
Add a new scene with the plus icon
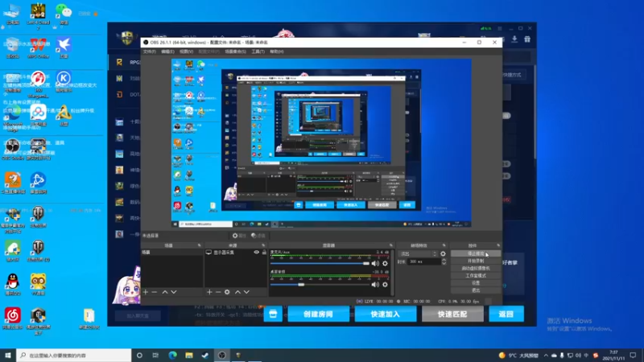146,292
